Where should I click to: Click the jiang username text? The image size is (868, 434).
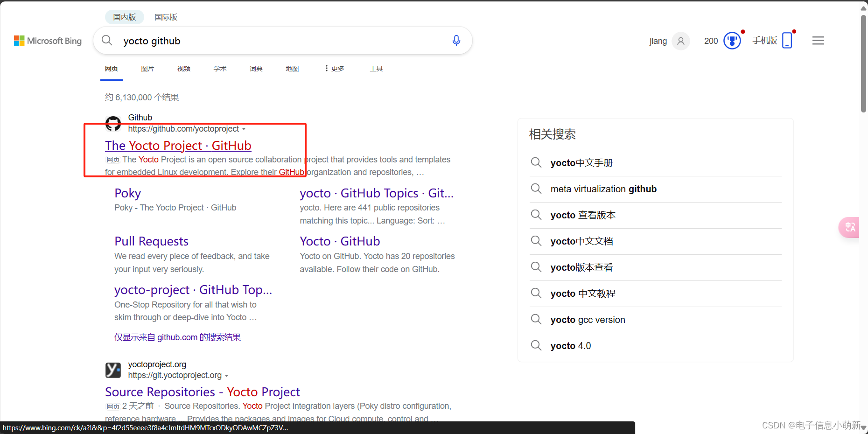click(x=658, y=41)
